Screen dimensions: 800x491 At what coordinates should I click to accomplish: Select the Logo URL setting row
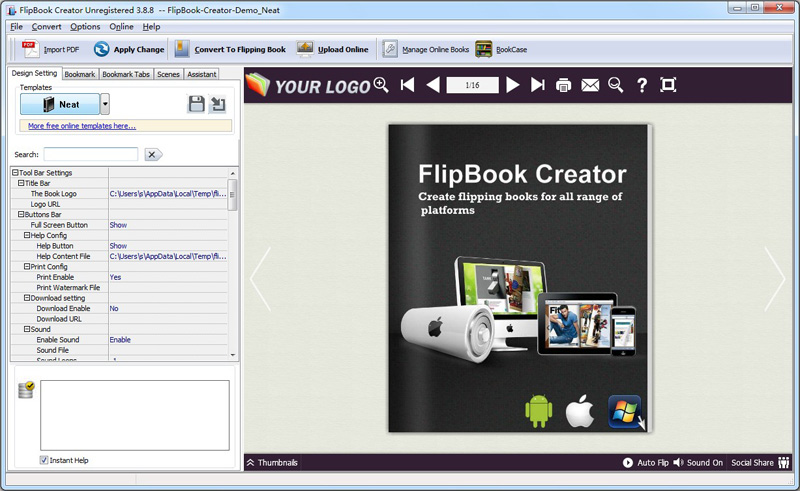(x=119, y=204)
